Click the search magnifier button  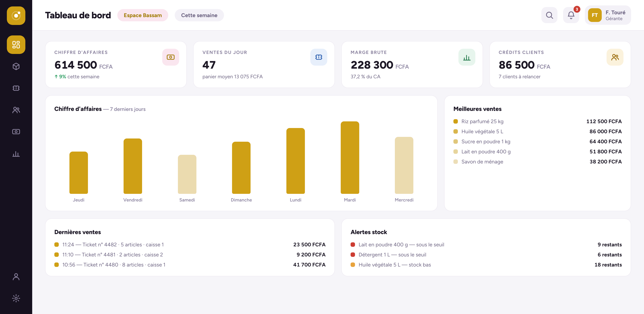click(x=549, y=15)
